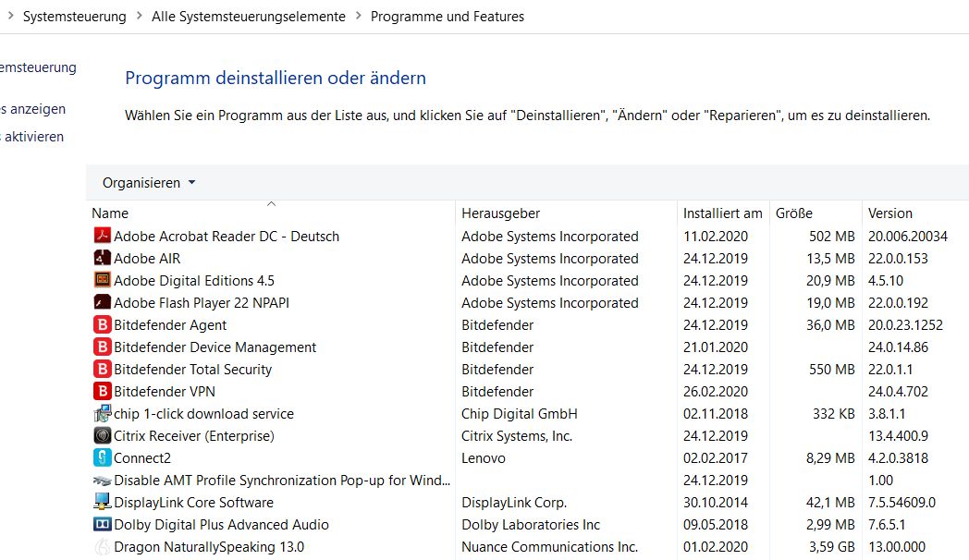Select the Dragon NaturallySpeaking 13.0 icon
This screenshot has height=560, width=969.
point(102,547)
